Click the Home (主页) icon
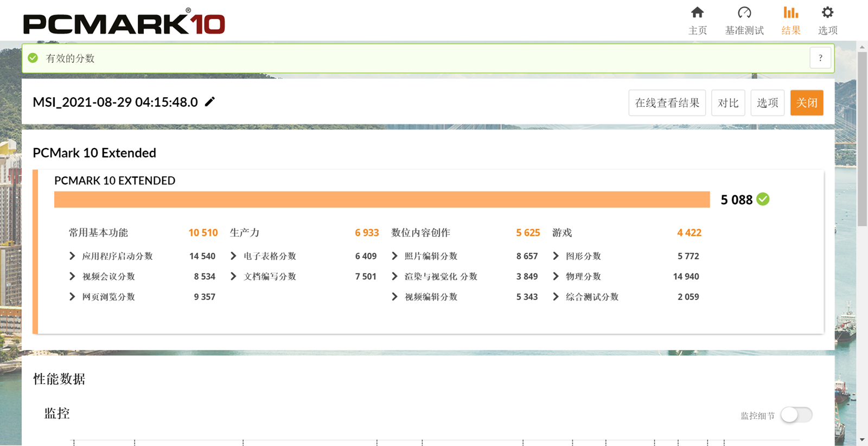Screen dimensions: 868x446 point(697,12)
